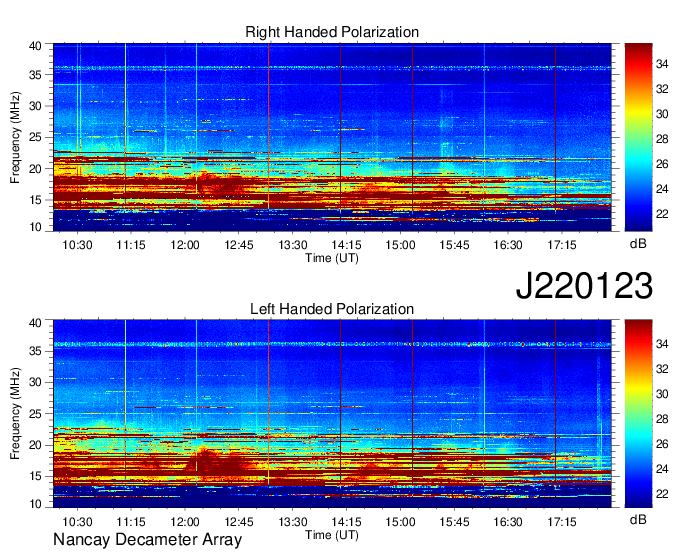Image resolution: width=680 pixels, height=552 pixels.
Task: Click the 11:15 time tick of Left Handed plot
Action: (x=131, y=522)
